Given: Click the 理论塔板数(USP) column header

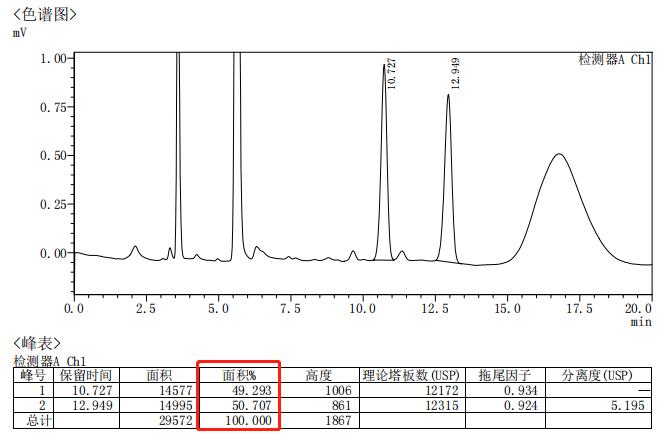Looking at the screenshot, I should pos(411,375).
